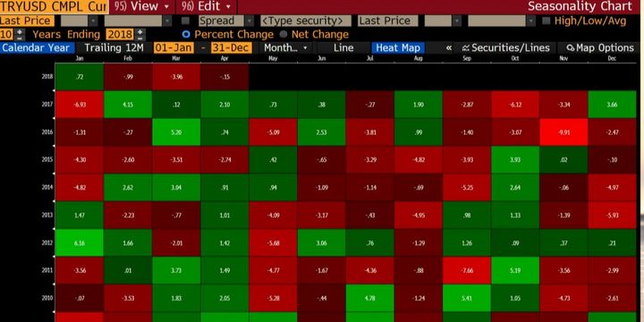Click the <Type security> input field

click(x=306, y=21)
